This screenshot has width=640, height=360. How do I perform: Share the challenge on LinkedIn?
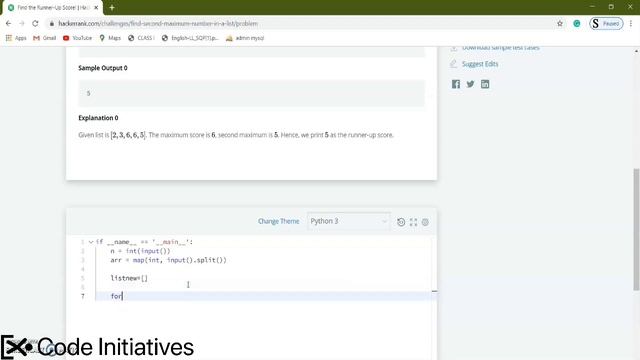[x=485, y=84]
